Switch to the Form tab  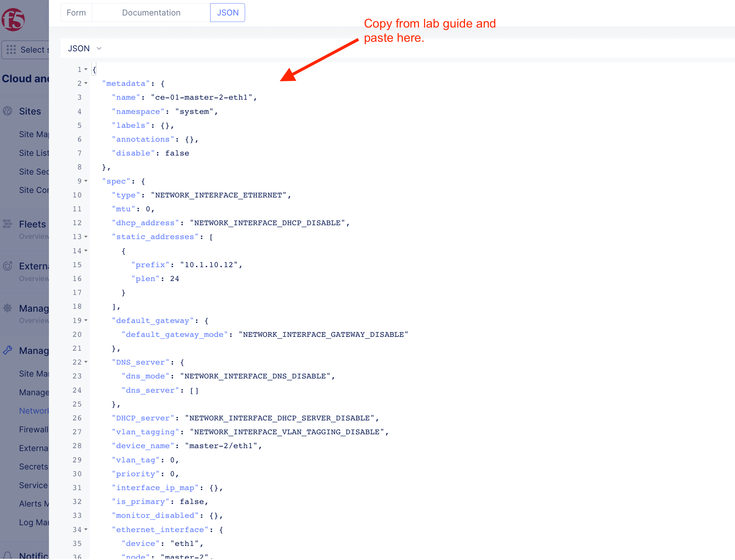point(76,13)
